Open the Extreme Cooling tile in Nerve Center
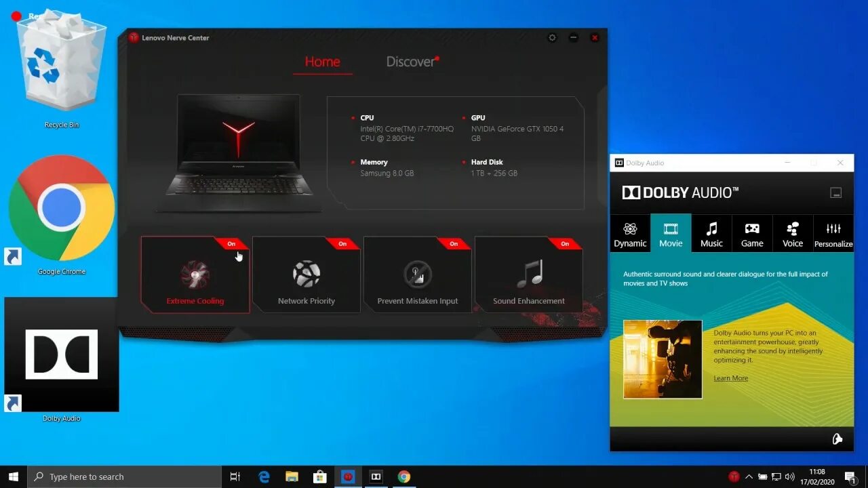This screenshot has height=488, width=868. pyautogui.click(x=195, y=274)
